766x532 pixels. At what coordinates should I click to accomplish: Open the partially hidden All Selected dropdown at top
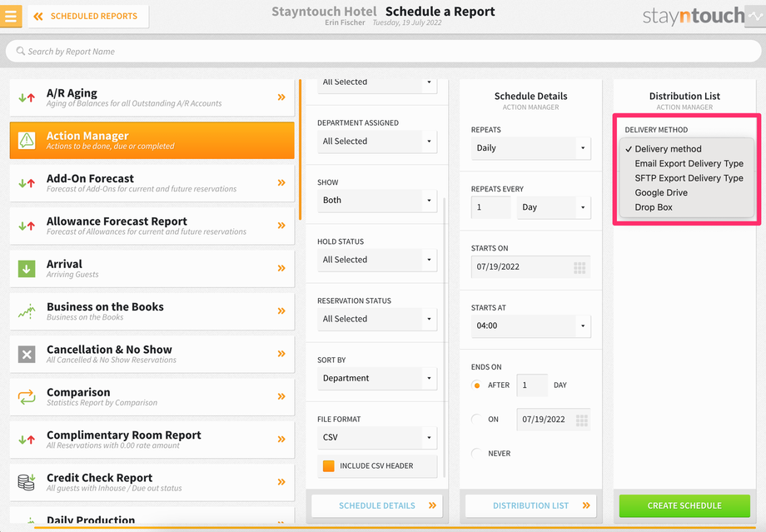pos(377,86)
